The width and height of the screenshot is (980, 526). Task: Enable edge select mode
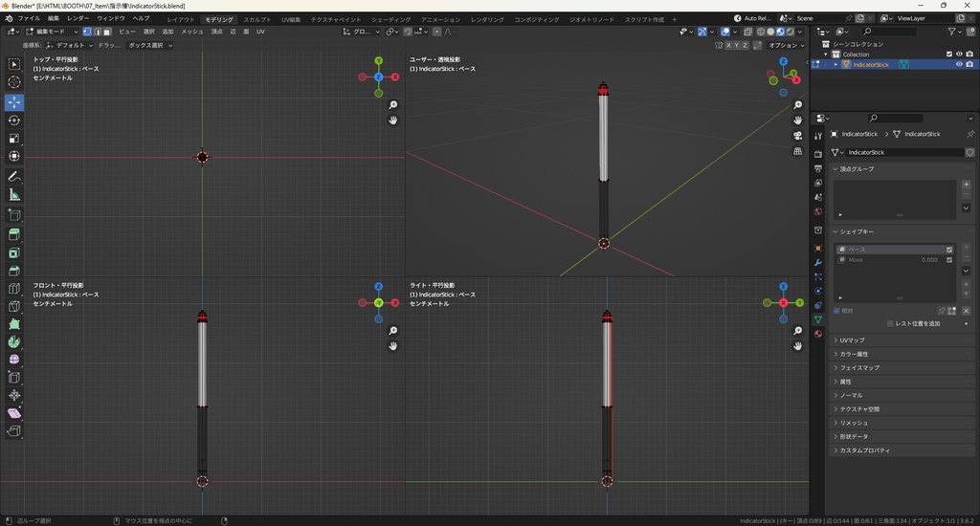[97, 32]
